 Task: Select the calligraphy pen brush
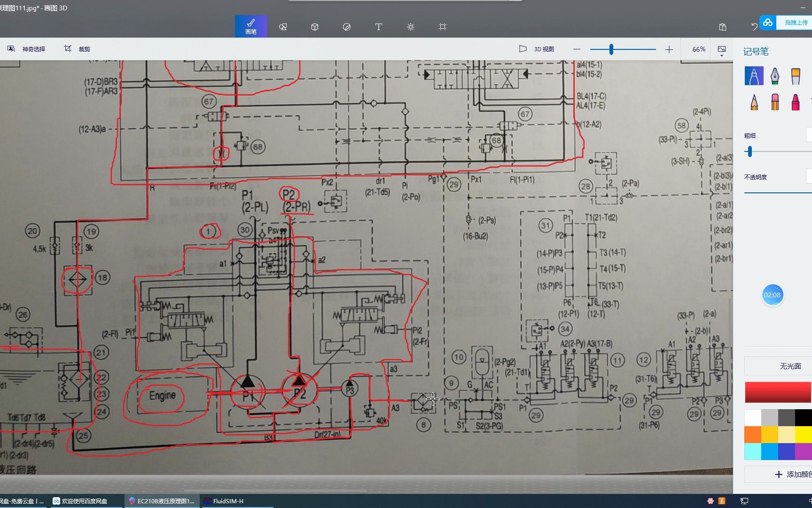(x=775, y=76)
